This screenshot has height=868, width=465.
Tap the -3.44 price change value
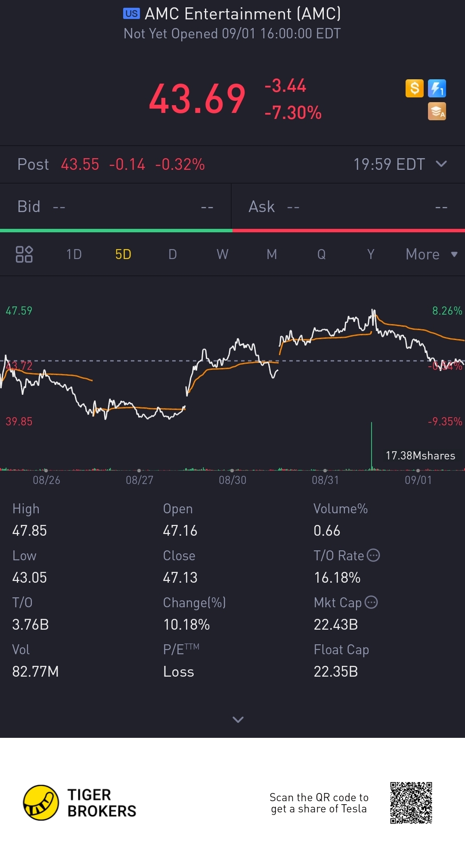285,85
